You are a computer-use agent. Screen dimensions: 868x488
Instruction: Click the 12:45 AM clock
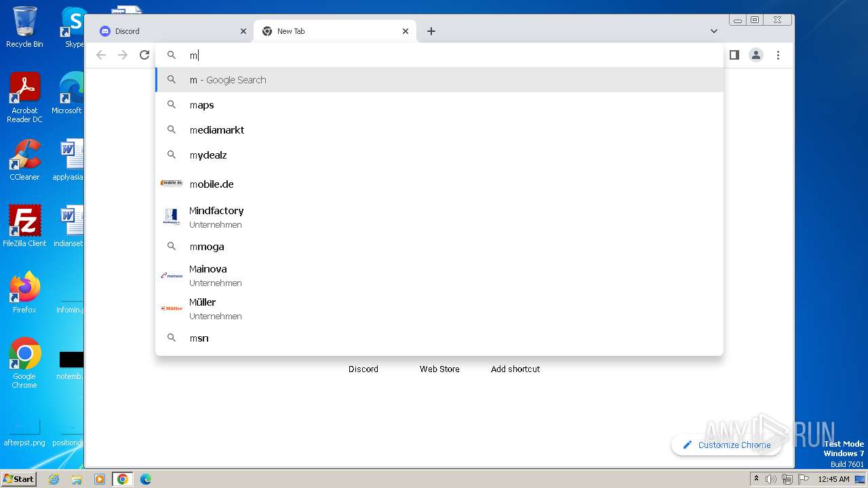[x=833, y=479]
